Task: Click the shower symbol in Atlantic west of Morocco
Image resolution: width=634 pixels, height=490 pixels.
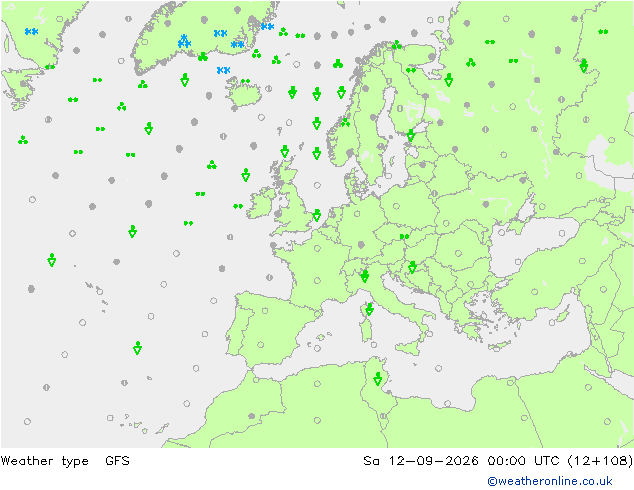Action: [x=137, y=348]
